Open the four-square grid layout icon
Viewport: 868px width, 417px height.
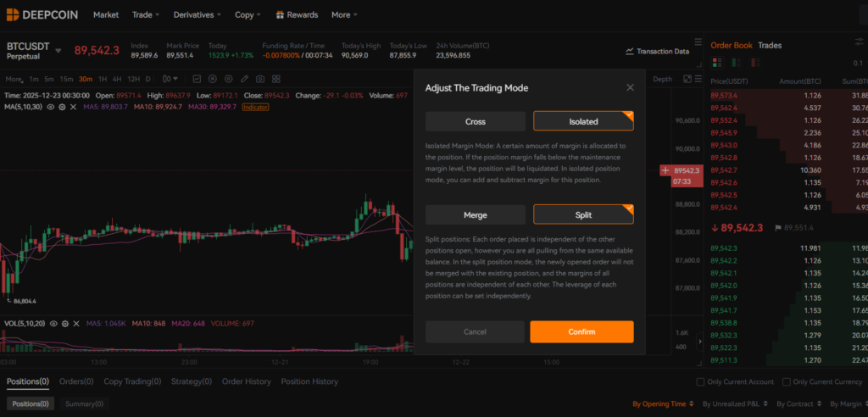tap(276, 79)
